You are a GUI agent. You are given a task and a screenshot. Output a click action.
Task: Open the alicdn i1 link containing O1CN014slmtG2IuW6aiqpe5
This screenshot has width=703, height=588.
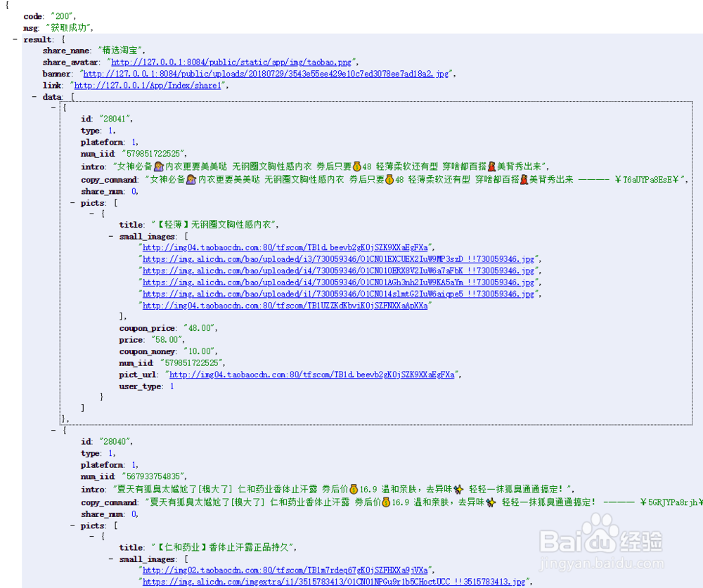click(339, 294)
